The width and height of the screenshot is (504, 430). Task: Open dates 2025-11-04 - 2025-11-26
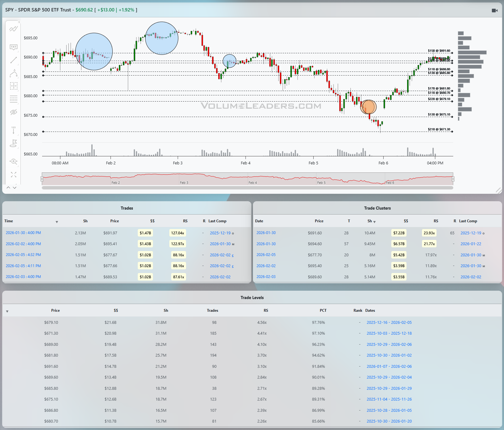coord(389,399)
